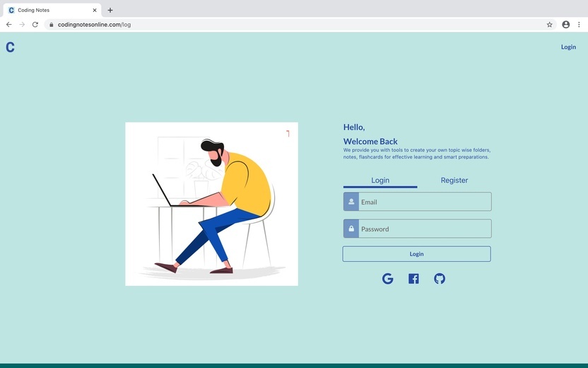Bookmark this page with the star icon
This screenshot has width=588, height=368.
[549, 25]
